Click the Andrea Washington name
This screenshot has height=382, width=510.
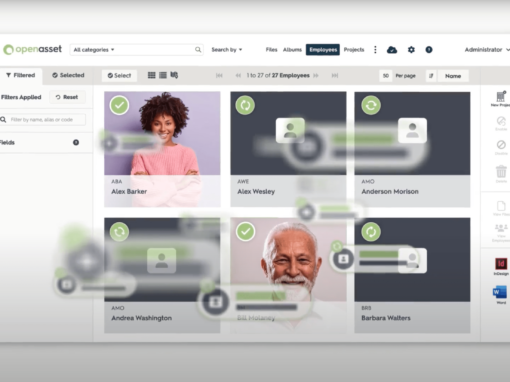point(142,318)
